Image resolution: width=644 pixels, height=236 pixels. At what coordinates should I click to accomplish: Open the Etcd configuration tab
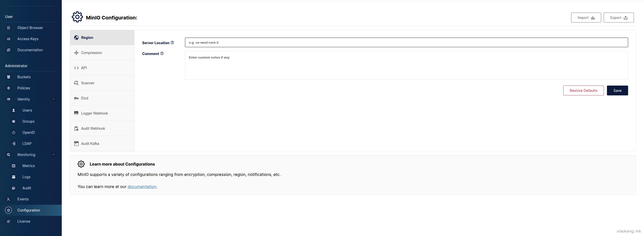pos(102,98)
